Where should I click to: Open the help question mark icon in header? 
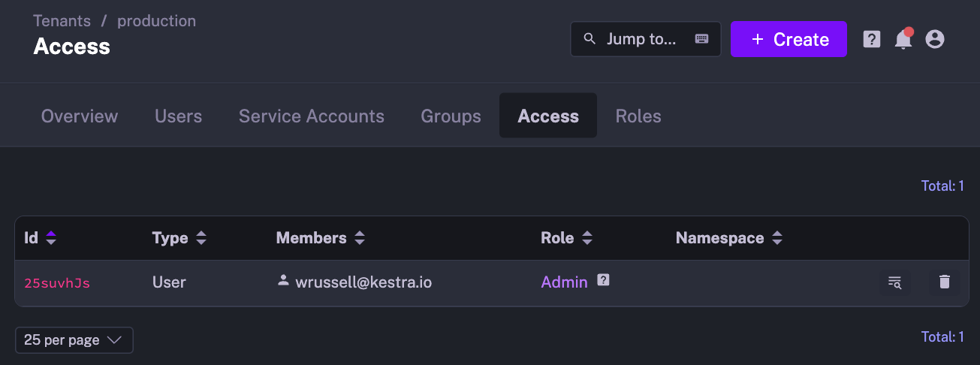[871, 39]
